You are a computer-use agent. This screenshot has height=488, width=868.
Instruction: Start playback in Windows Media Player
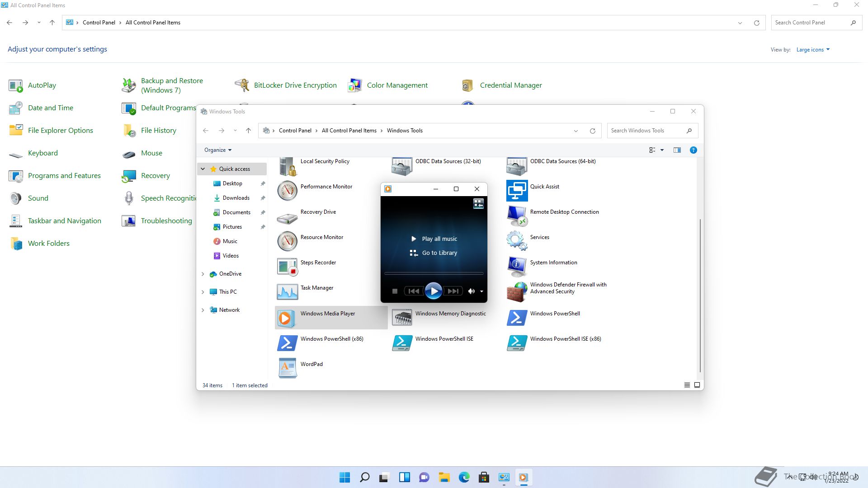click(x=433, y=291)
